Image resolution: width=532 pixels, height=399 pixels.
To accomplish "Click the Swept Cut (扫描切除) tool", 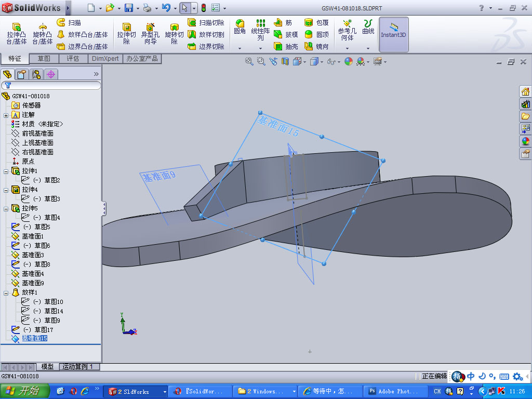I will pos(206,23).
